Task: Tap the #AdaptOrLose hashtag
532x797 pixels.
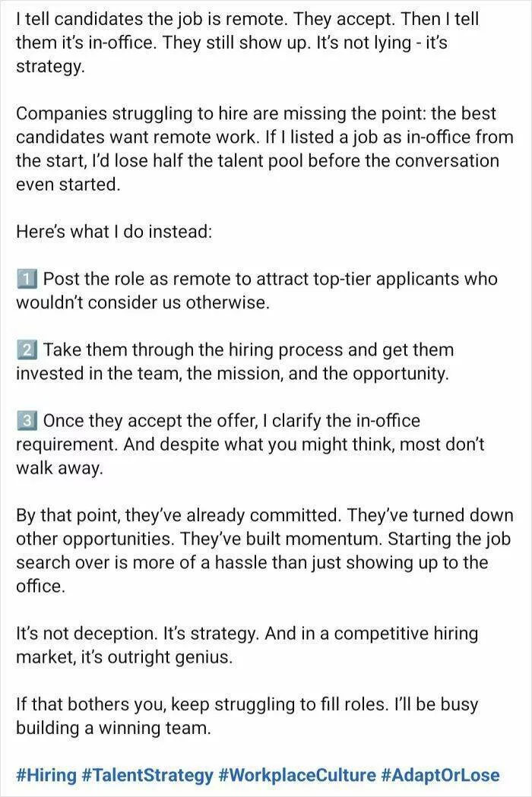Action: (x=441, y=775)
